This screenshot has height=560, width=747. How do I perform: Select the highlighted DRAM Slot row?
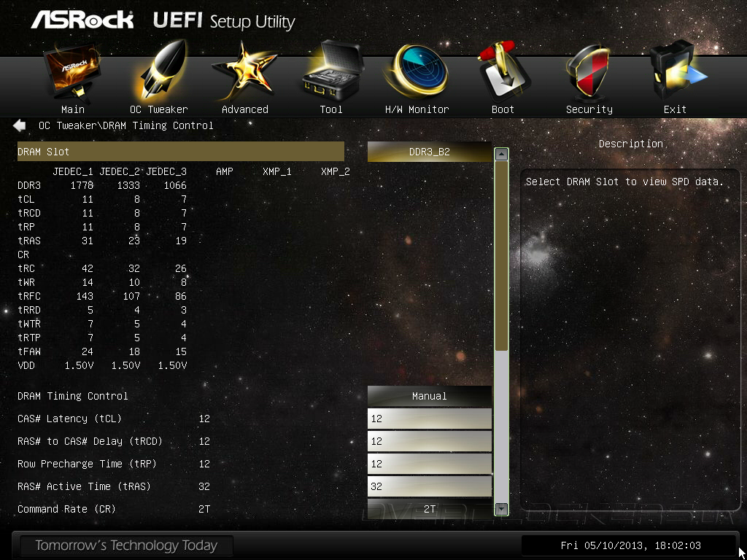[x=181, y=152]
